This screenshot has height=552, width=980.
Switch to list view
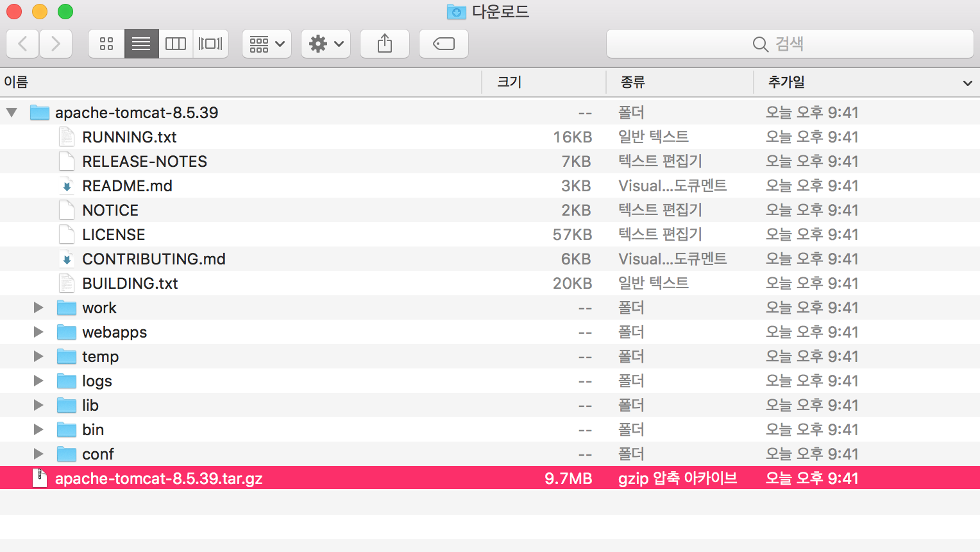(x=141, y=44)
